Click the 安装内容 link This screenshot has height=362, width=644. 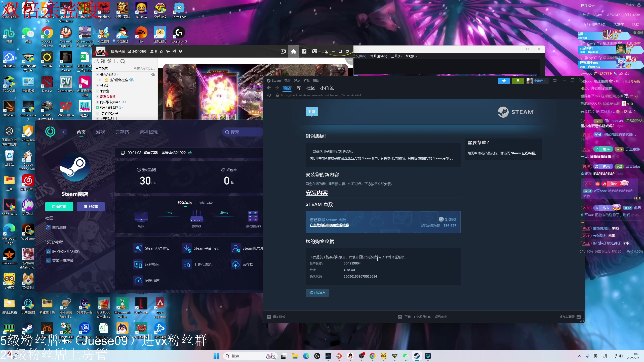pyautogui.click(x=317, y=193)
